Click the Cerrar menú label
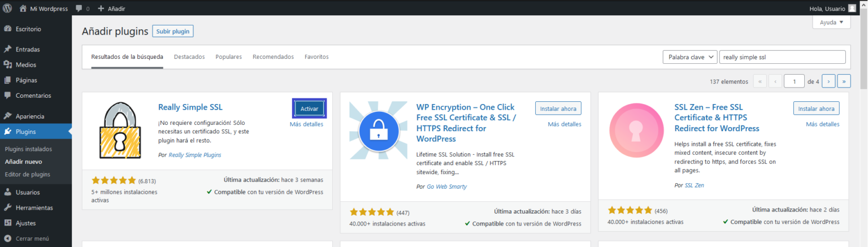868x247 pixels. (32, 239)
